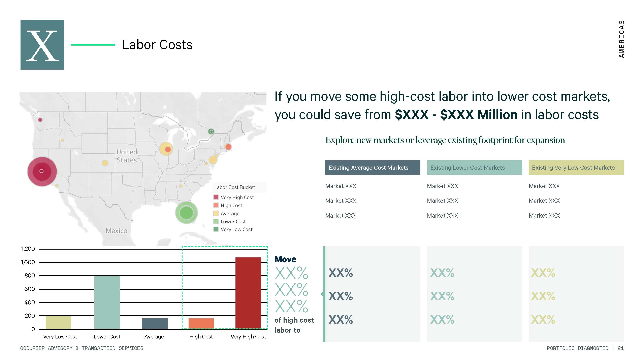Viewport: 644px width, 362px height.
Task: Select the Existing Average Cost Markets header
Action: click(372, 168)
